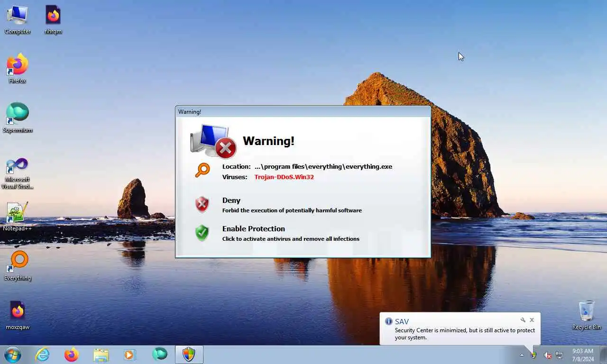Open the rihrqm desktop file
Image resolution: width=607 pixels, height=364 pixels.
(53, 20)
